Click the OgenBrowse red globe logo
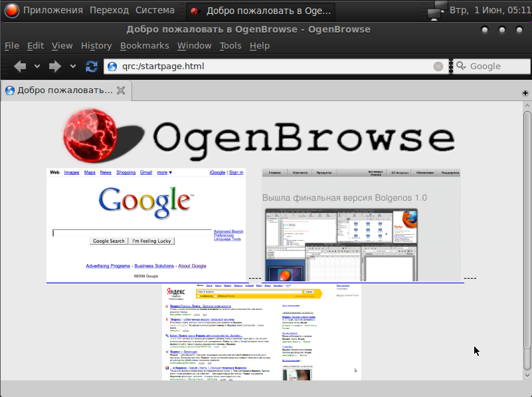Image resolution: width=532 pixels, height=397 pixels. 90,134
